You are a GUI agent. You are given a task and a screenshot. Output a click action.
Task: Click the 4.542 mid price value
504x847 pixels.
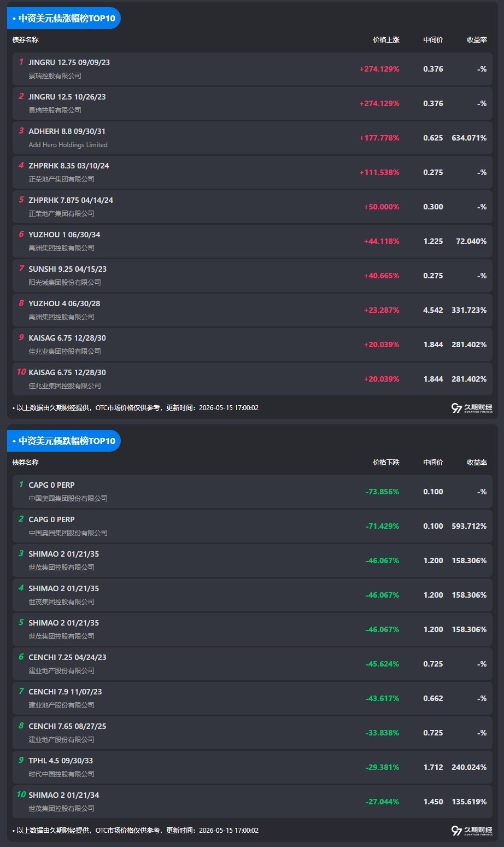[x=433, y=310]
